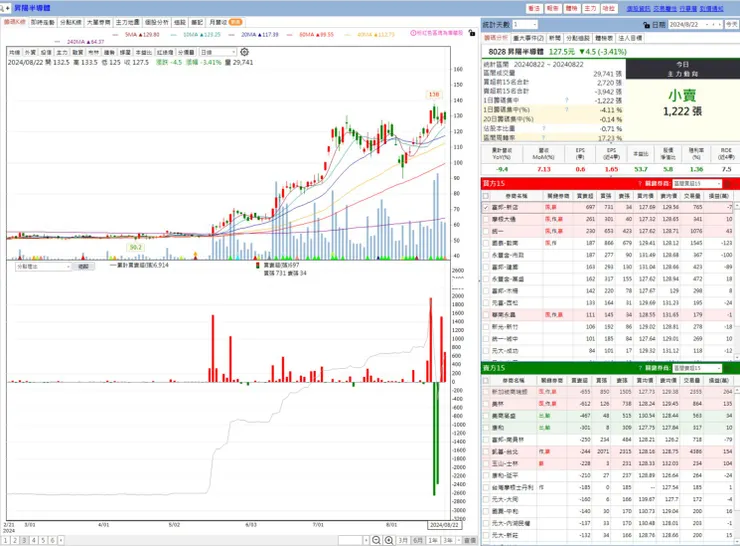Image resolution: width=740 pixels, height=546 pixels.
Task: Click the 重設 button beside the indicator dropdown
Action: click(x=84, y=267)
